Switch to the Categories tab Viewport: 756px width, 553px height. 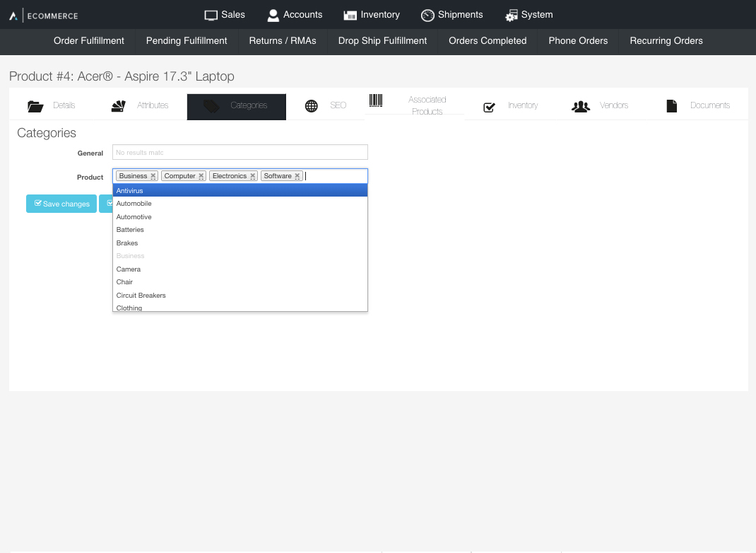[236, 106]
